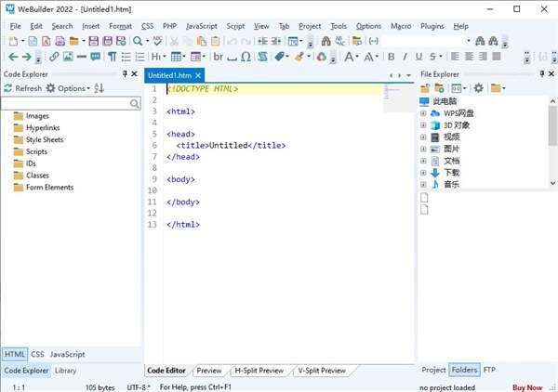Click the Sort A-Z icon in Code Explorer
558x392 pixels.
[x=100, y=88]
